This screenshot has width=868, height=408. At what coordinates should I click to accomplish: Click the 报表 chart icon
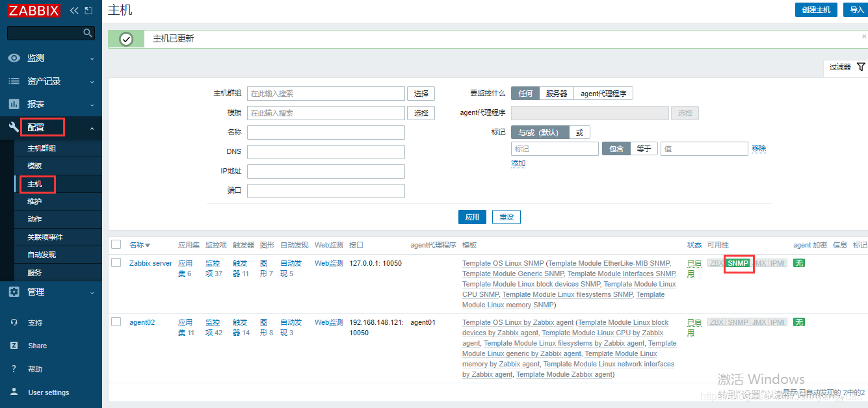coord(14,104)
